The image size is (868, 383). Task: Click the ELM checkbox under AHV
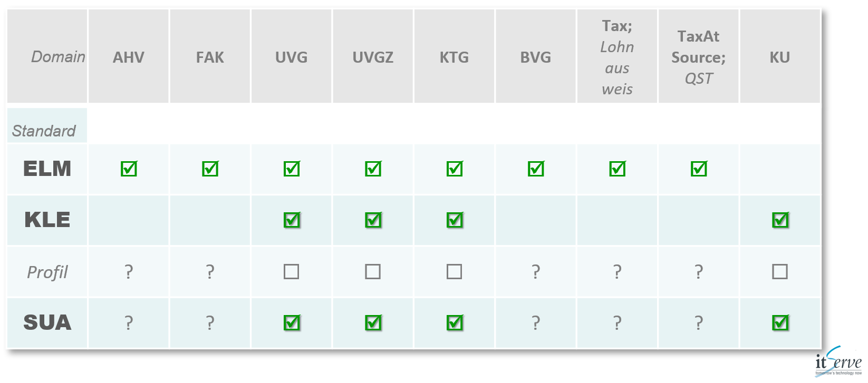coord(129,169)
